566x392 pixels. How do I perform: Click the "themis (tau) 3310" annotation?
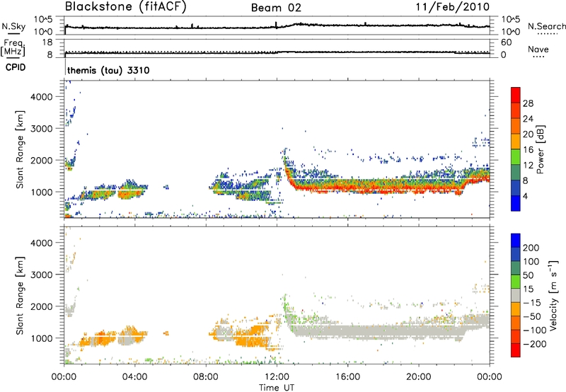pos(108,70)
